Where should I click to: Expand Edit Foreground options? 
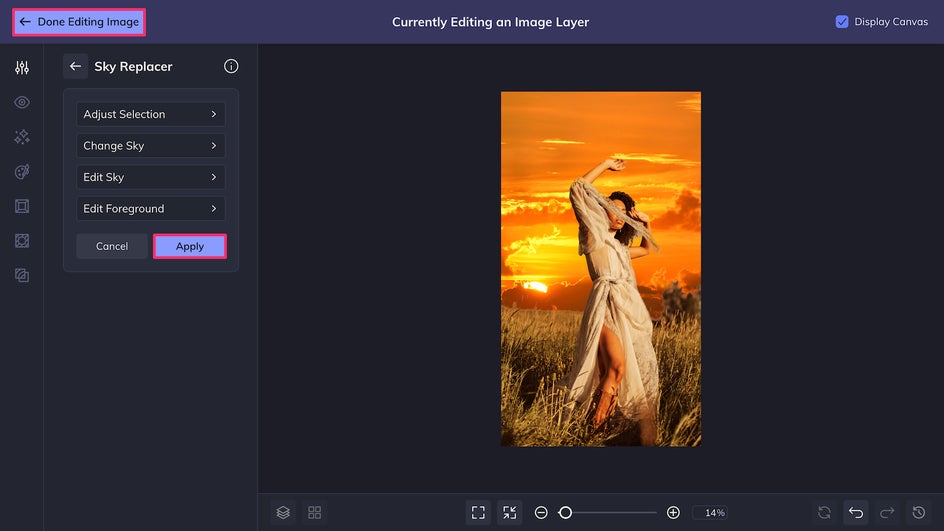tap(151, 208)
